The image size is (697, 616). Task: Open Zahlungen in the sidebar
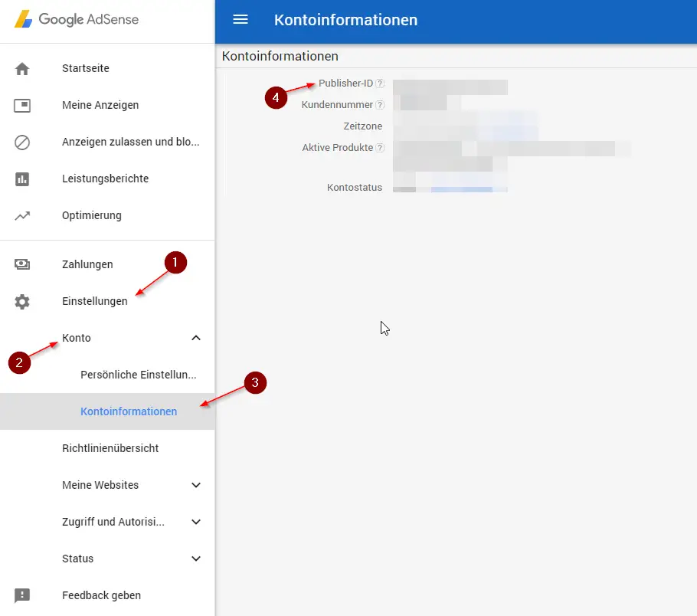(107, 264)
